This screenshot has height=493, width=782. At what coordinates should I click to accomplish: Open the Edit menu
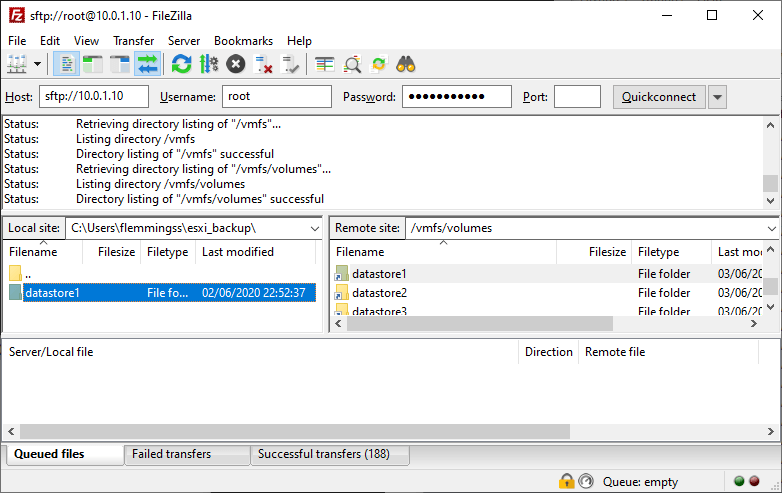click(x=50, y=41)
